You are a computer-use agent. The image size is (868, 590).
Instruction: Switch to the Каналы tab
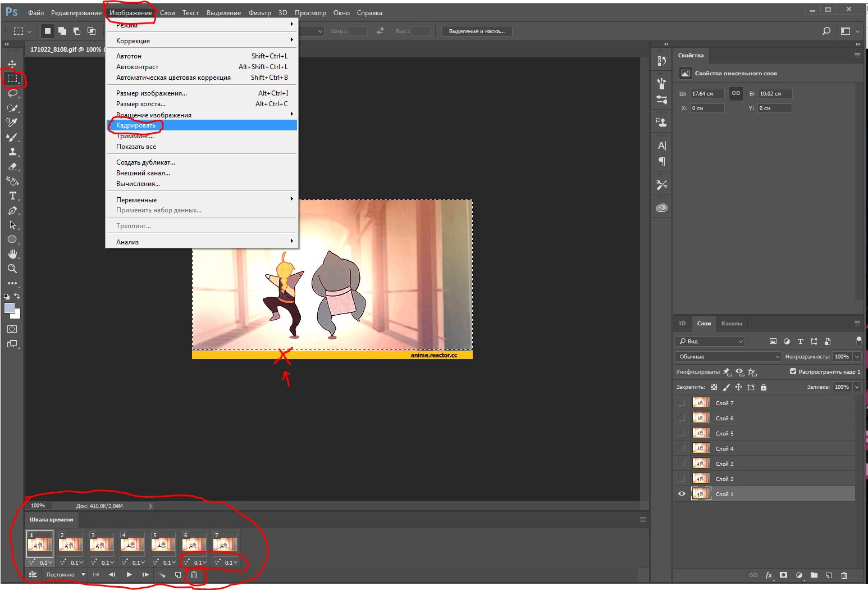(x=732, y=324)
